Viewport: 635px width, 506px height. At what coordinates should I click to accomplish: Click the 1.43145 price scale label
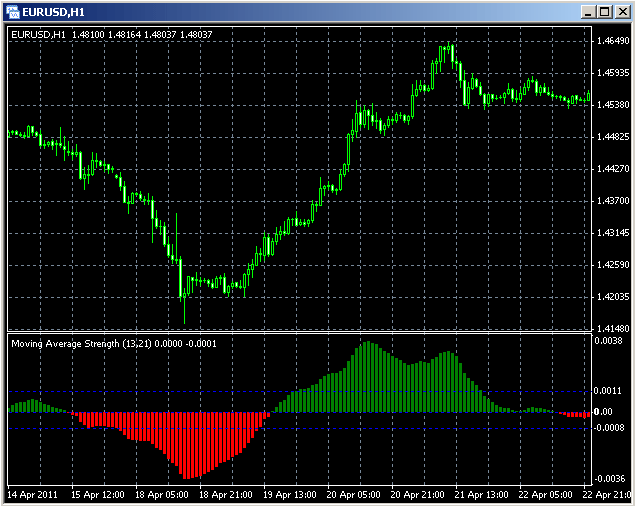613,233
